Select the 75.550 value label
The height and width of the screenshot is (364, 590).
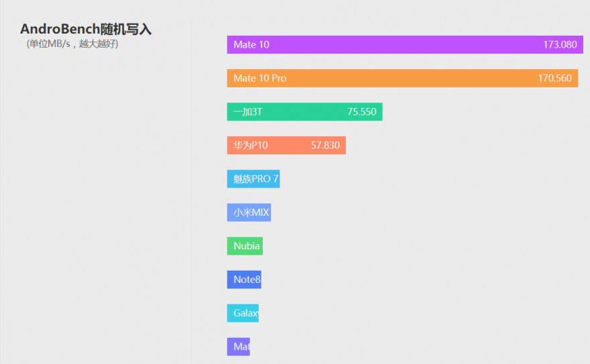[x=362, y=112]
